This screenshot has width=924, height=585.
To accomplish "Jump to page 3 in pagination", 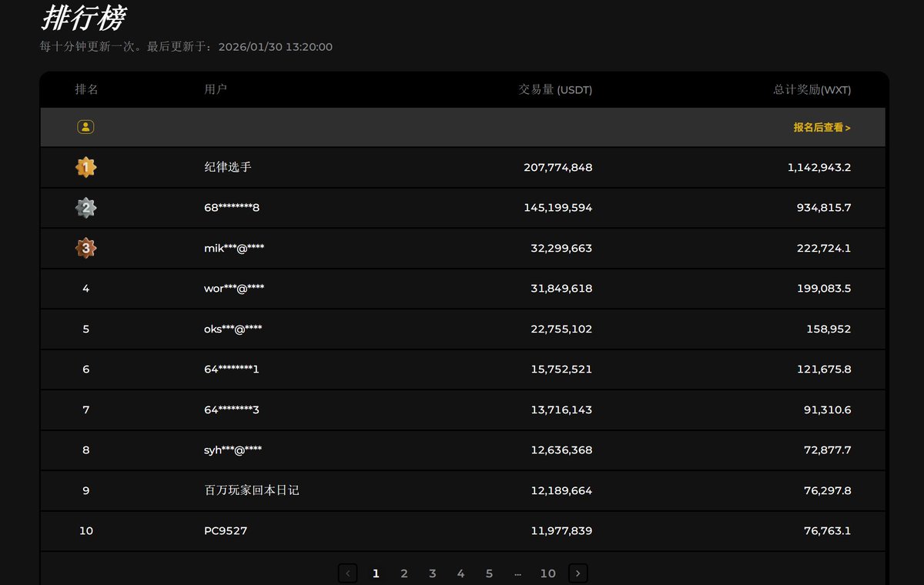I will pos(433,573).
